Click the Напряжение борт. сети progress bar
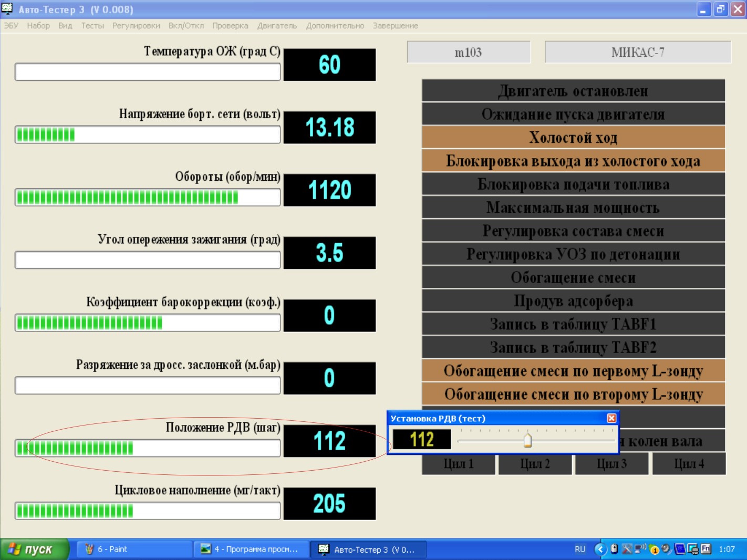 pyautogui.click(x=148, y=134)
